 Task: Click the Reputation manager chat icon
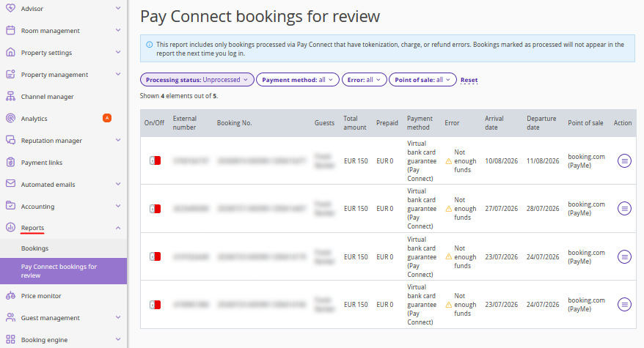(x=11, y=140)
